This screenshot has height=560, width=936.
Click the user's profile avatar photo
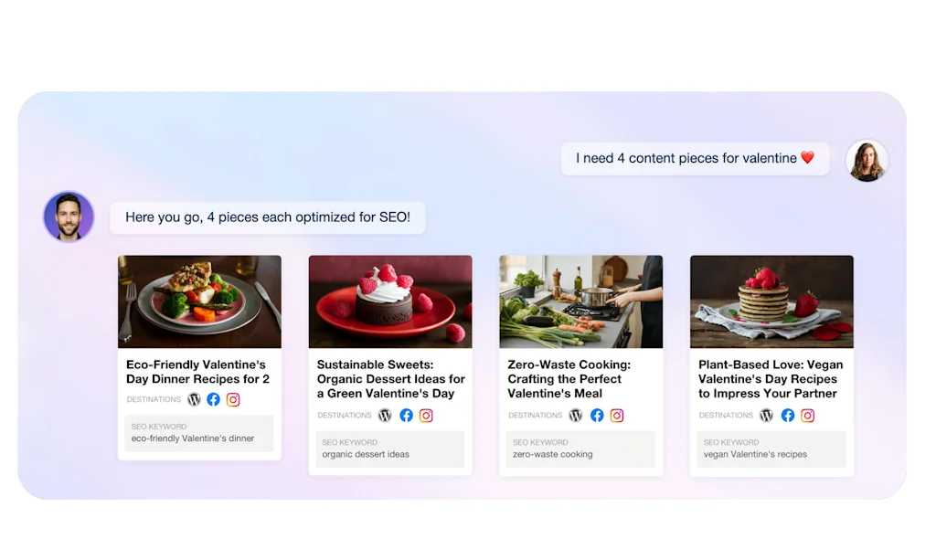pyautogui.click(x=866, y=159)
